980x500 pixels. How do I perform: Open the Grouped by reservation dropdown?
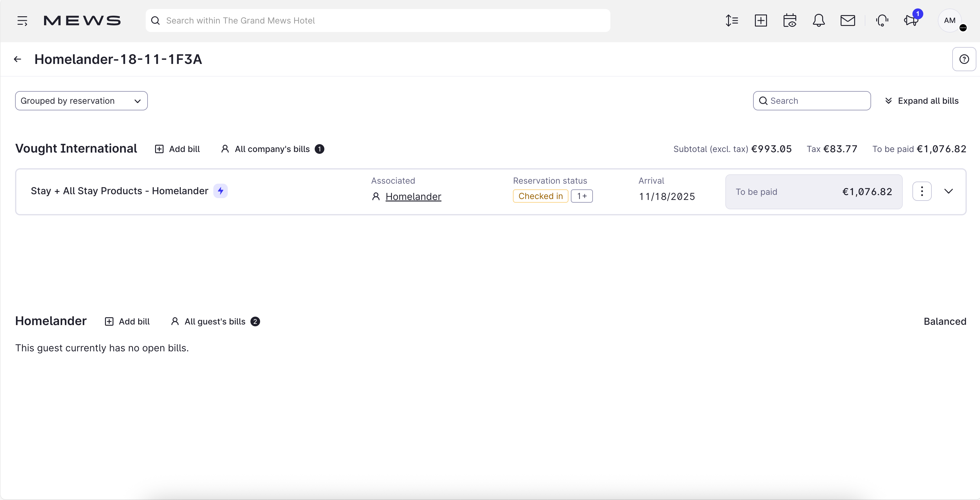click(x=81, y=101)
